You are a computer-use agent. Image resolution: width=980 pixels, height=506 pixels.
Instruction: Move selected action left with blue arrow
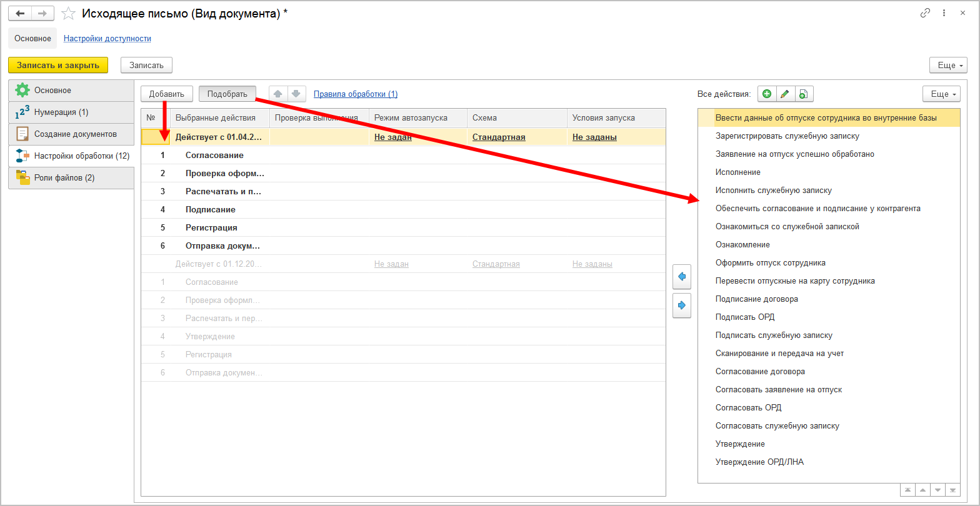(x=681, y=276)
